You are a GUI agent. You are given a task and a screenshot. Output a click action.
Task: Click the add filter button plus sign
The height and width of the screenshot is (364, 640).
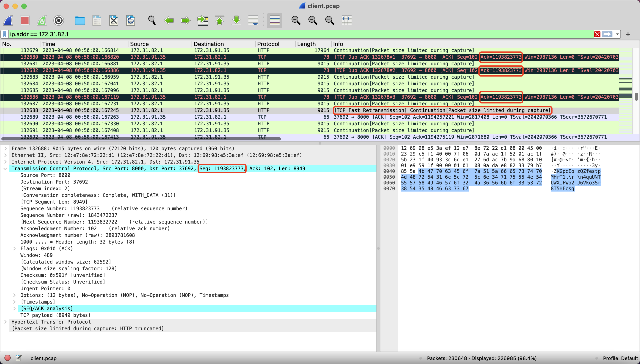(x=628, y=34)
